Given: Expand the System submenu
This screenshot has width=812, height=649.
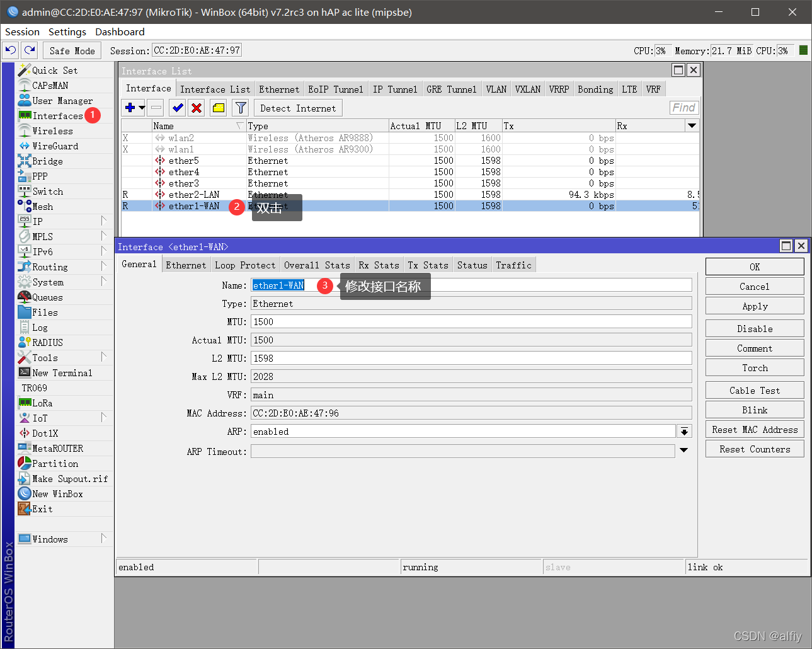Looking at the screenshot, I should [x=104, y=282].
